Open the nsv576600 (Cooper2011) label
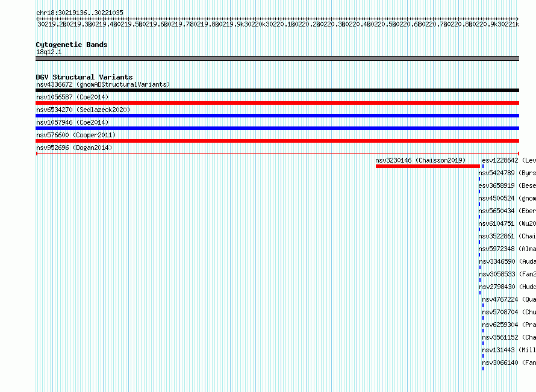The image size is (536, 392). (76, 135)
